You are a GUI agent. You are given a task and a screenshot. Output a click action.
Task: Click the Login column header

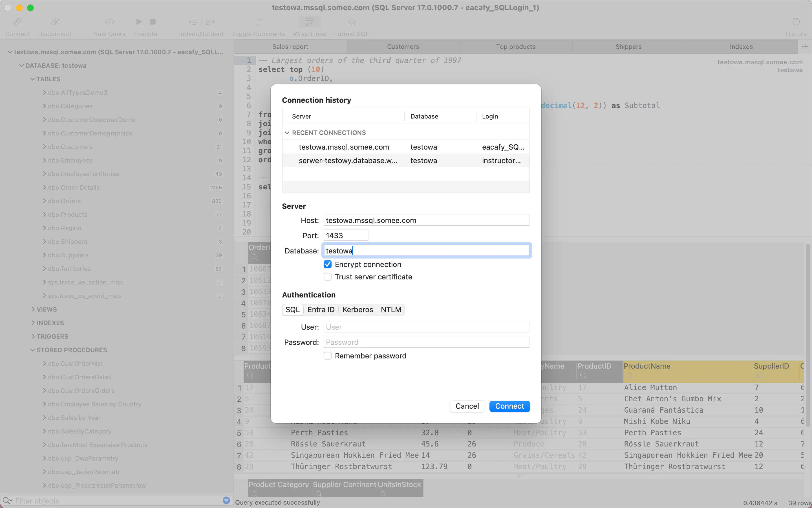pyautogui.click(x=503, y=116)
